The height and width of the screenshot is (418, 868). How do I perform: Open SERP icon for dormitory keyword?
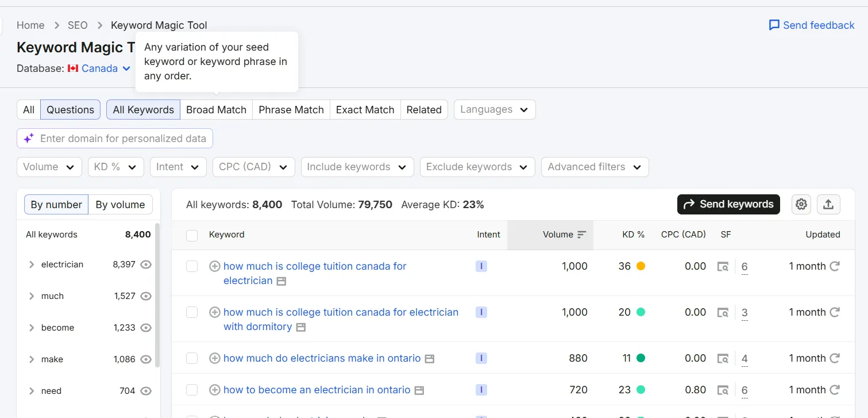(x=301, y=327)
